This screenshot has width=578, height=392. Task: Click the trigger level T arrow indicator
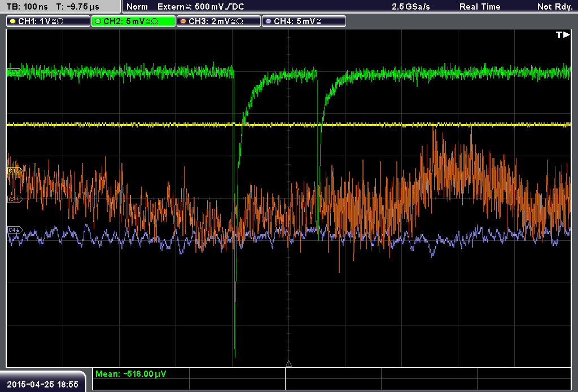pos(563,34)
